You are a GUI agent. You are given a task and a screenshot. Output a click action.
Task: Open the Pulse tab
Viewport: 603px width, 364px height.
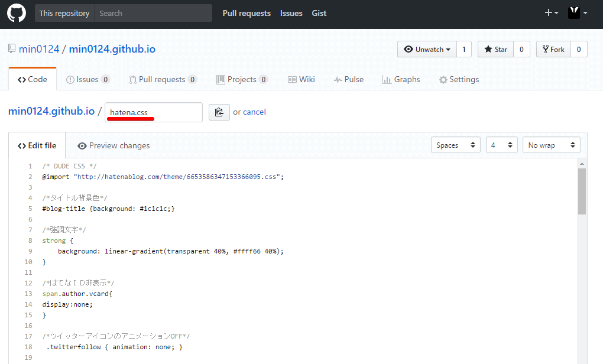(348, 79)
